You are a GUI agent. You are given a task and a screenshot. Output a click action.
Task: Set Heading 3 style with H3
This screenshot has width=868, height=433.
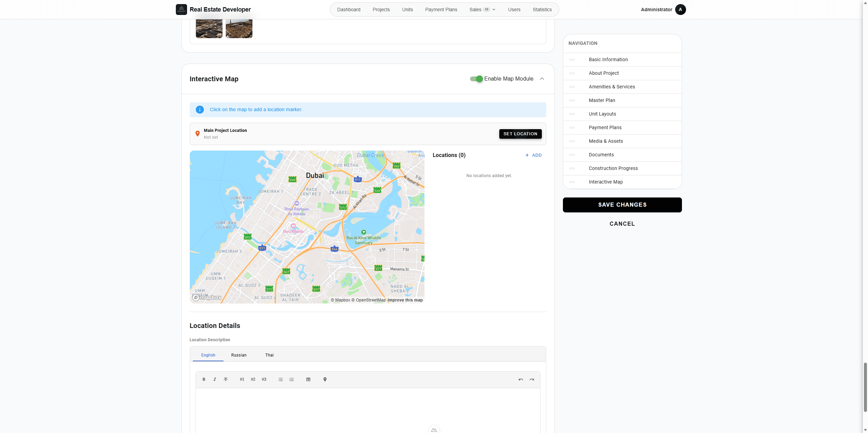coord(264,379)
